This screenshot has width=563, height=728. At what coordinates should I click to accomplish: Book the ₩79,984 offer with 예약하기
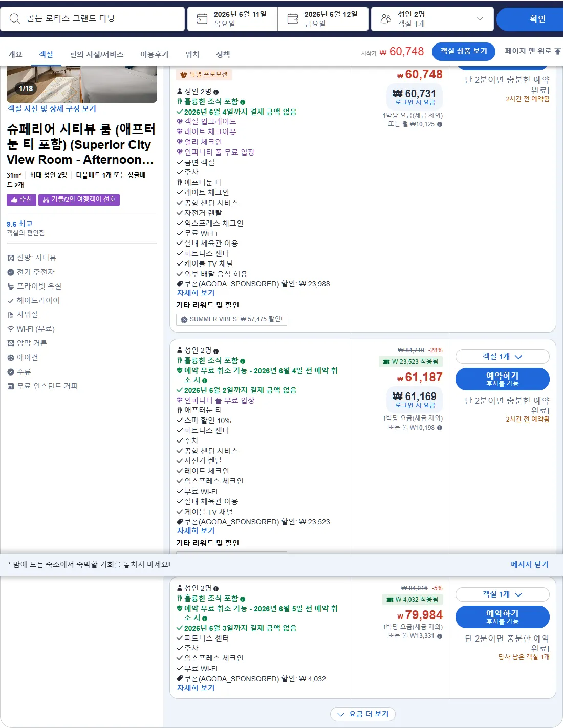(x=502, y=617)
